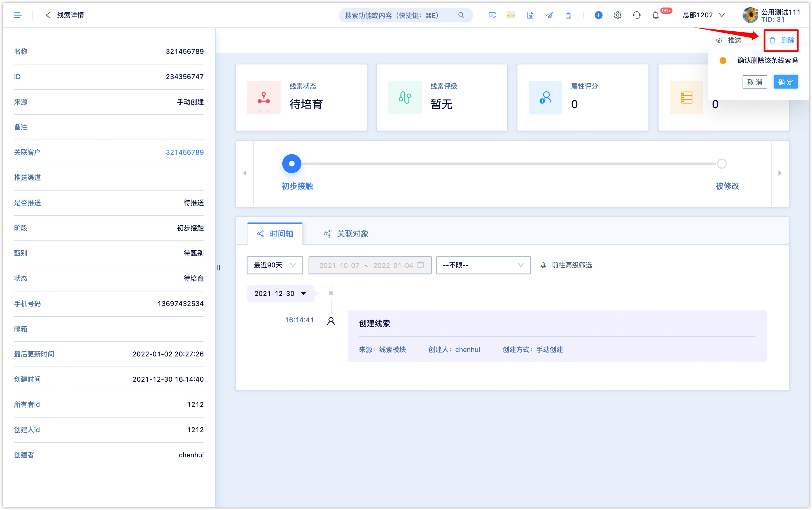Select the 初步接触 stage marker
Image resolution: width=812 pixels, height=510 pixels.
(x=291, y=164)
